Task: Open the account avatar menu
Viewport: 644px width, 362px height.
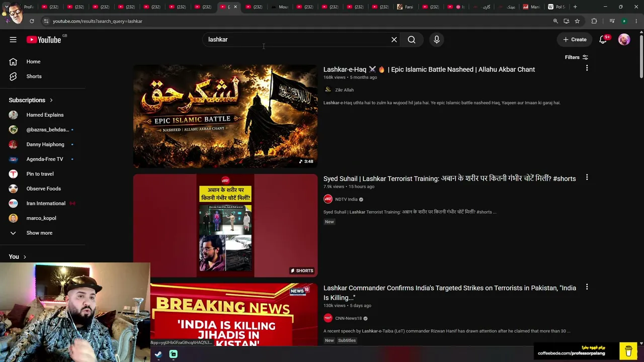Action: click(624, 40)
